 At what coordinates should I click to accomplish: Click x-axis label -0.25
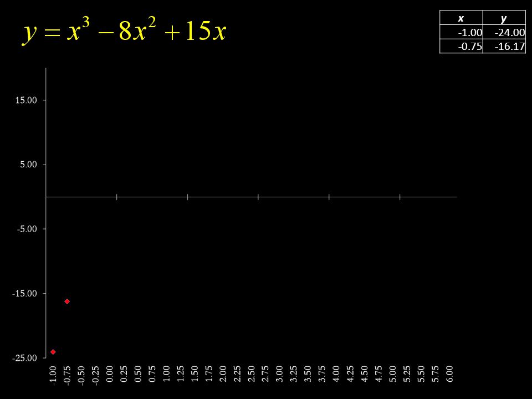[x=95, y=375]
